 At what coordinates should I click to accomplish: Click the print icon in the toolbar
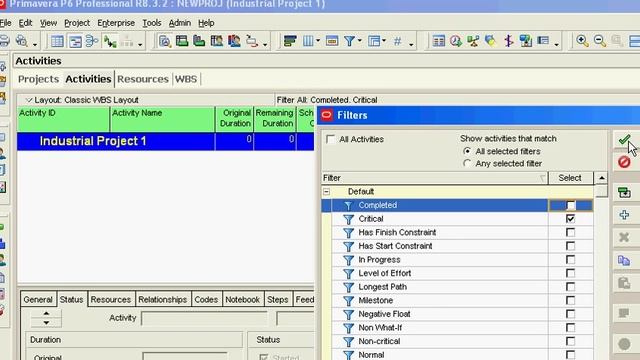4,41
